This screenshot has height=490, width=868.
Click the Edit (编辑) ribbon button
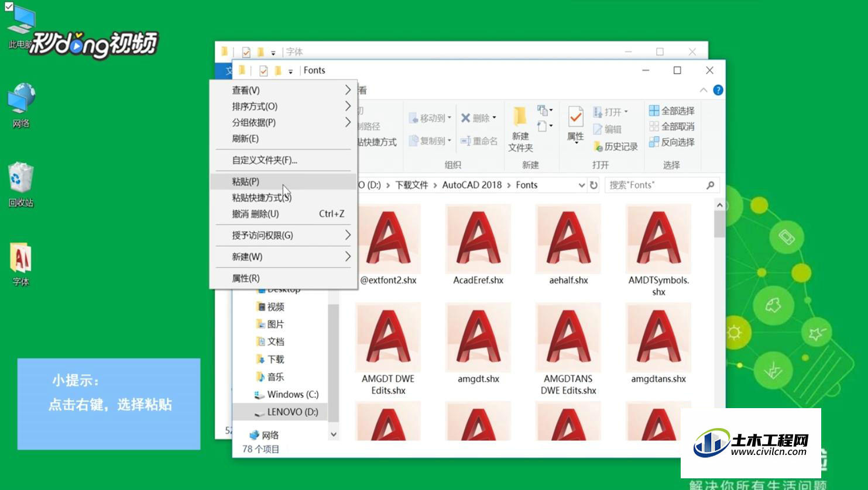coord(607,129)
